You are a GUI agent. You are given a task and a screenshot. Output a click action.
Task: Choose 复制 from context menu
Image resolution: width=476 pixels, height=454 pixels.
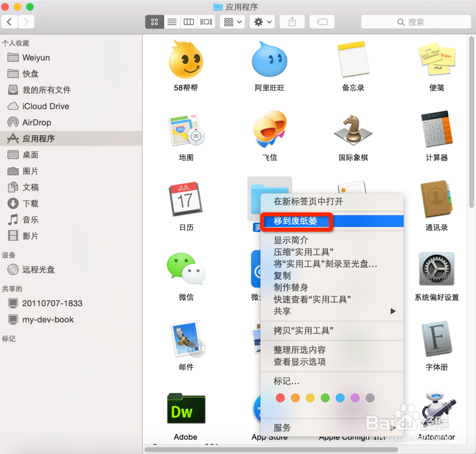(332, 276)
